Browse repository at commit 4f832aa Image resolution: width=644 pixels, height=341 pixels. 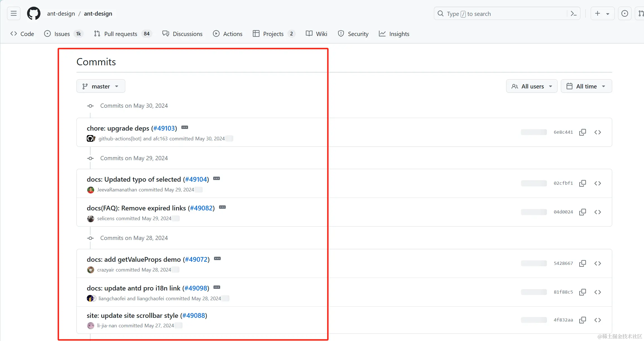click(x=597, y=320)
